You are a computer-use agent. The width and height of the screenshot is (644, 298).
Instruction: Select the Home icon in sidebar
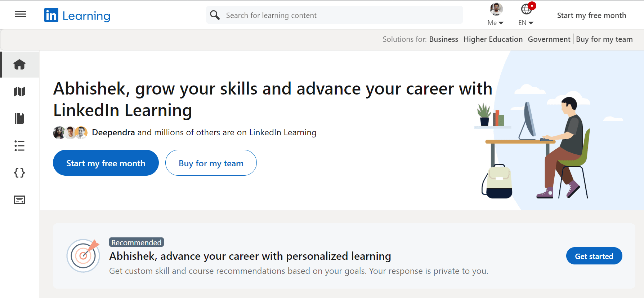(19, 65)
